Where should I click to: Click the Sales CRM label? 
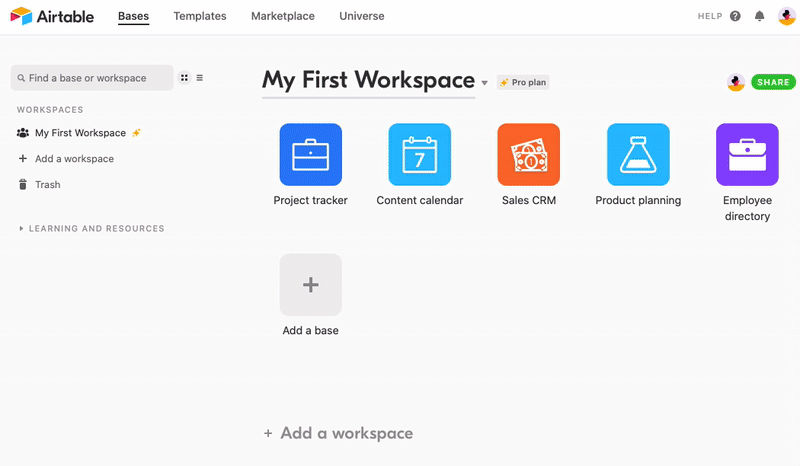[x=529, y=200]
